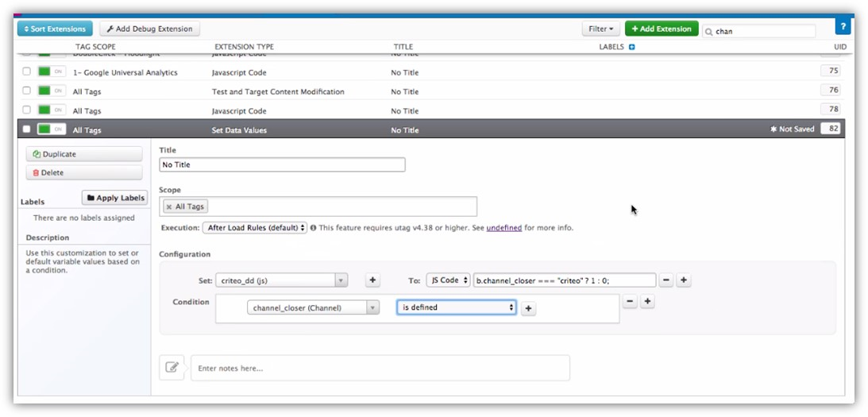Viewport: 868px width, 417px height.
Task: Click the notes edit pencil icon
Action: tap(172, 367)
